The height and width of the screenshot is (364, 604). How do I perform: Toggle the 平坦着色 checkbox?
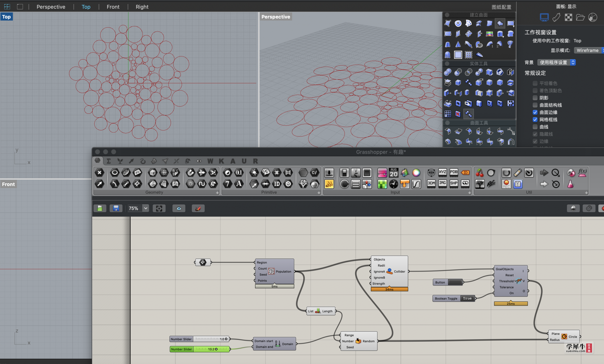click(535, 83)
